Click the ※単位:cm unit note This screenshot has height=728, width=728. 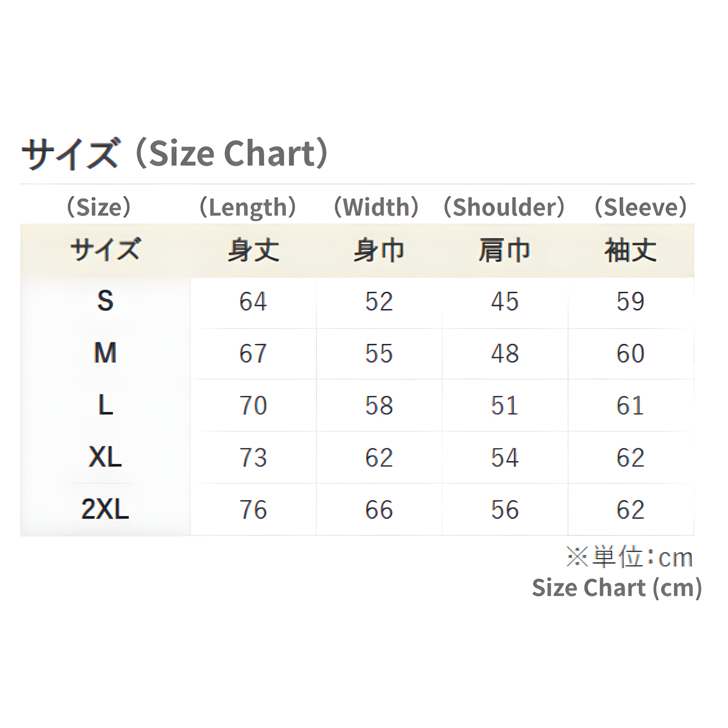pyautogui.click(x=630, y=557)
